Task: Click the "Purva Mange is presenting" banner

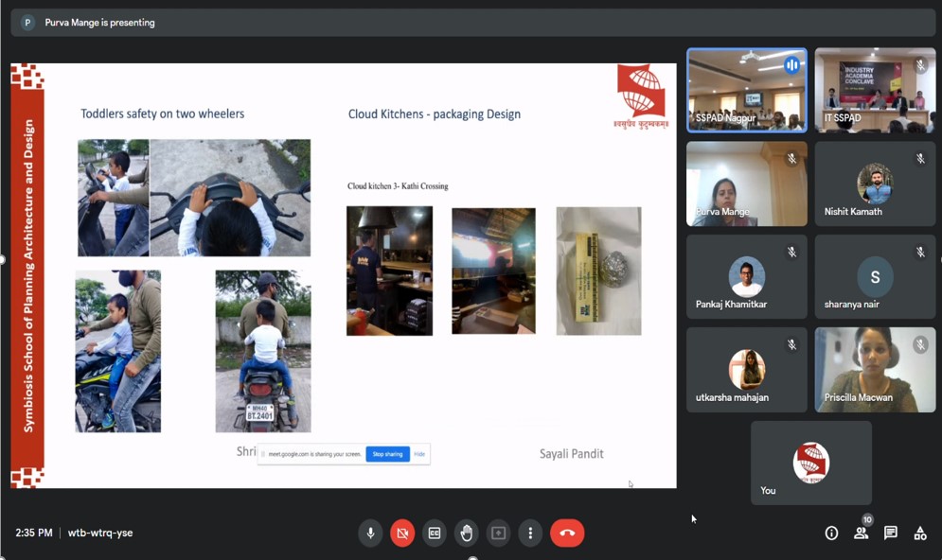Action: (x=99, y=23)
